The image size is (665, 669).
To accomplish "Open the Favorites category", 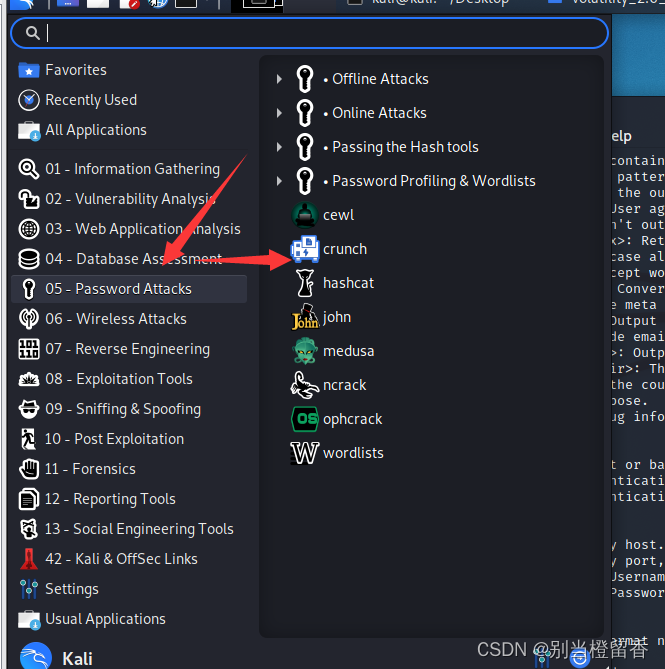I will click(x=129, y=70).
